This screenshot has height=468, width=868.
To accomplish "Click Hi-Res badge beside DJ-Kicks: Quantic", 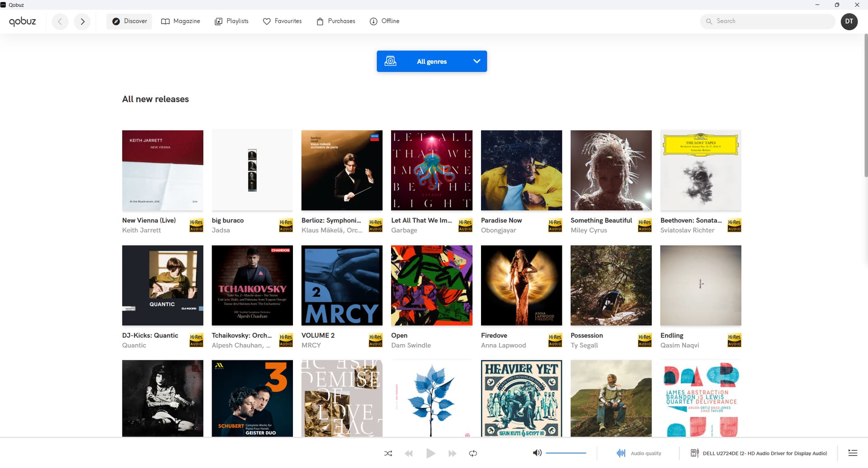I will pyautogui.click(x=196, y=340).
